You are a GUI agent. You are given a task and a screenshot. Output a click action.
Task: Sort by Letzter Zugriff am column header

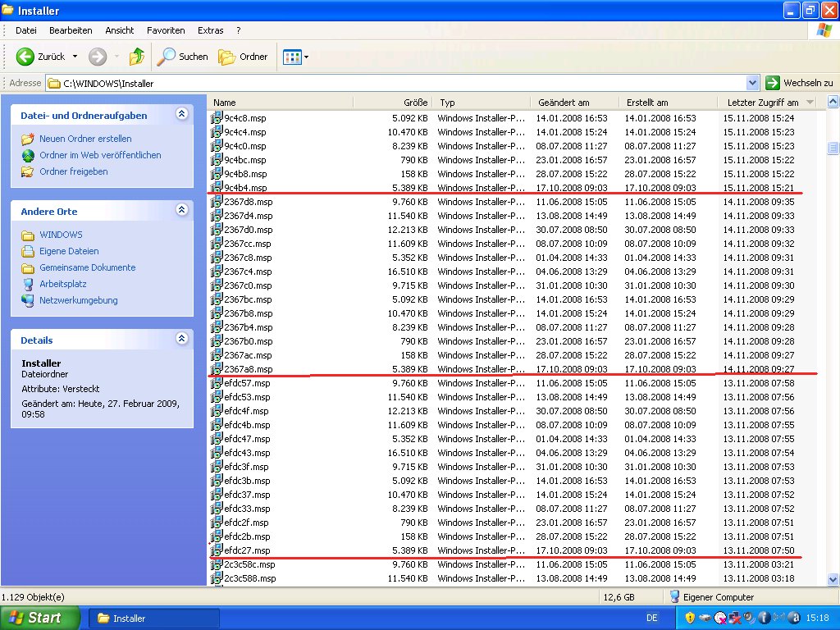(x=768, y=103)
